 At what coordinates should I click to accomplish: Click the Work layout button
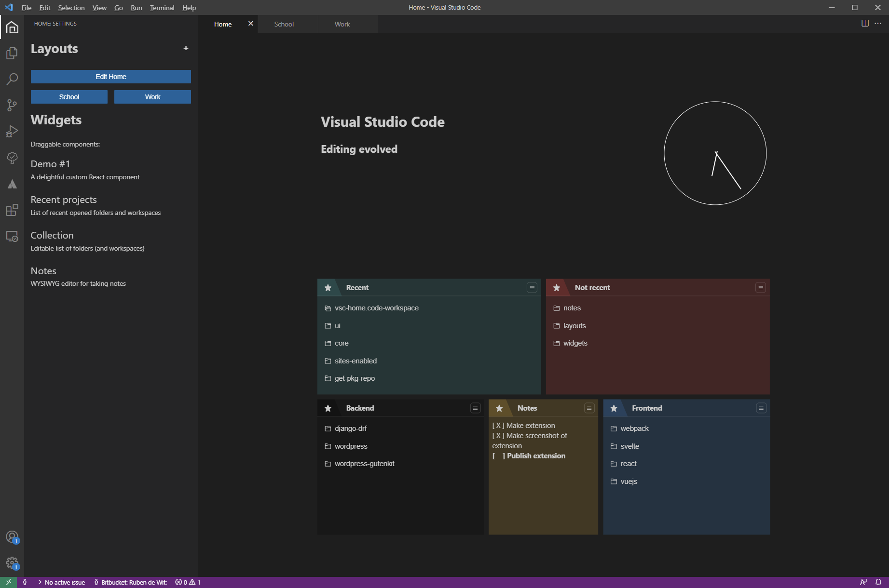click(x=152, y=97)
